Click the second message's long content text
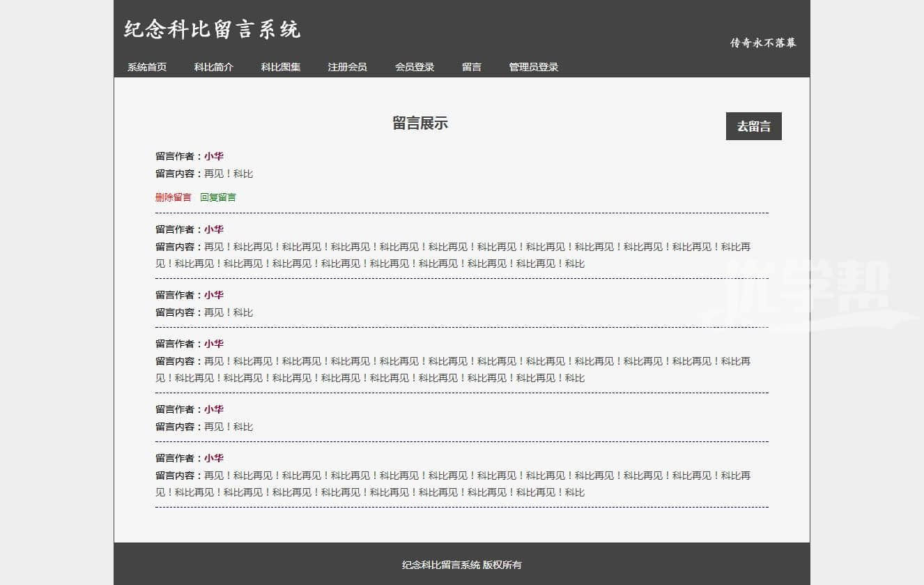 [x=453, y=255]
